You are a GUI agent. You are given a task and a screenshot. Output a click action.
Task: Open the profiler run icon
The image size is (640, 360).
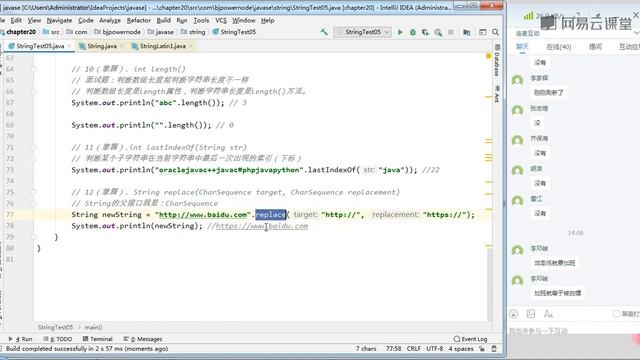click(438, 32)
